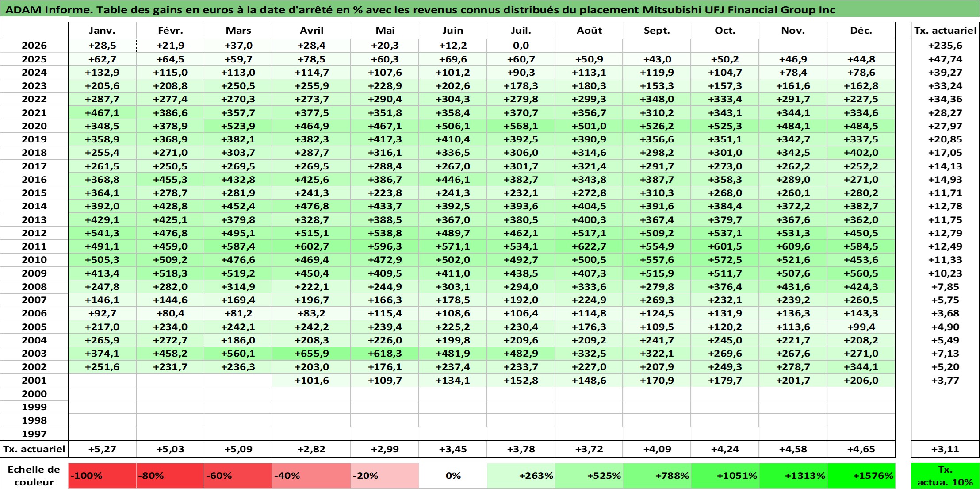Click the '+255,9' cell in Avril 2023
The image size is (980, 489).
[x=311, y=86]
